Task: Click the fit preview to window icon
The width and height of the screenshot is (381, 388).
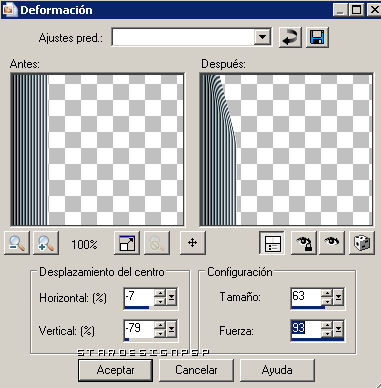Action: coord(127,243)
